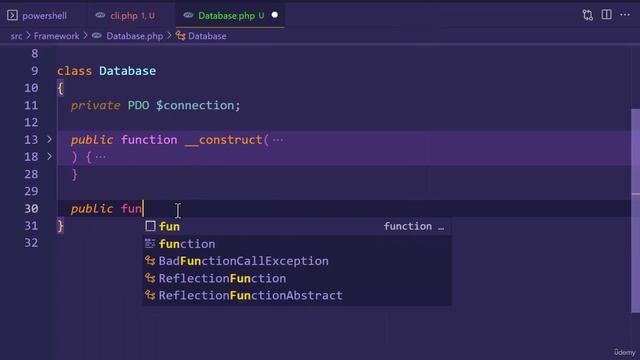Click the Framework breadcrumb
This screenshot has height=360, width=640.
(x=57, y=36)
